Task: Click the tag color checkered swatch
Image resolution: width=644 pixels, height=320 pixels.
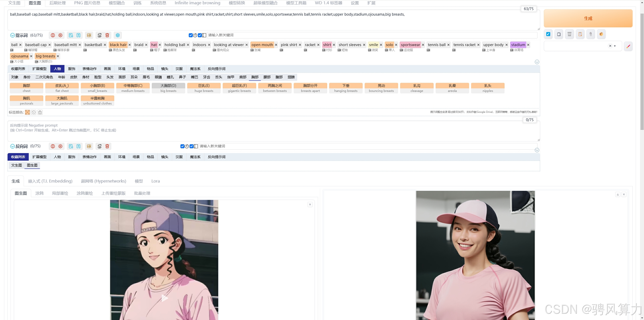Action: pos(27,112)
